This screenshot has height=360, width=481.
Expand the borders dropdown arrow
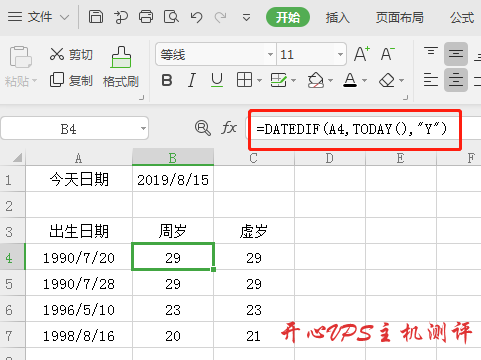[x=259, y=80]
